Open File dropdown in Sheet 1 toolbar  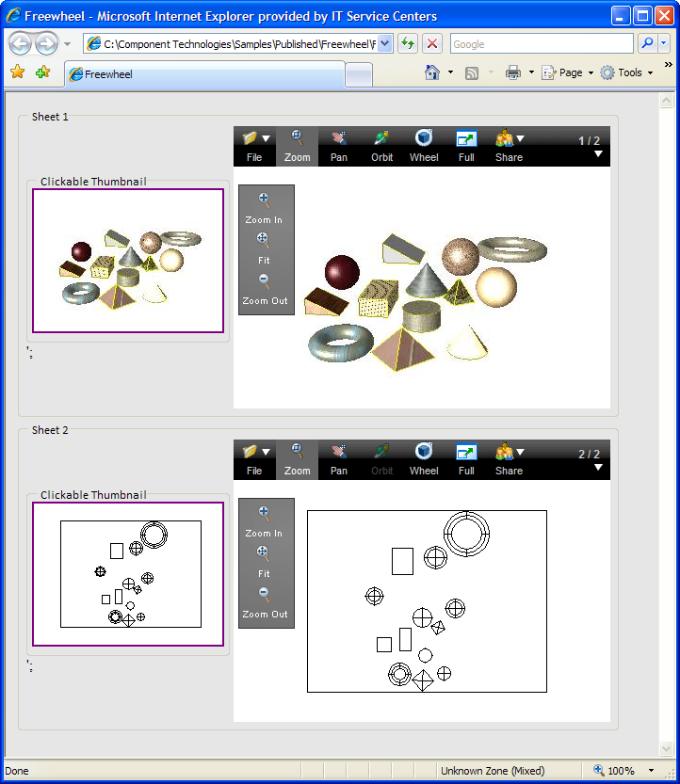click(x=254, y=146)
